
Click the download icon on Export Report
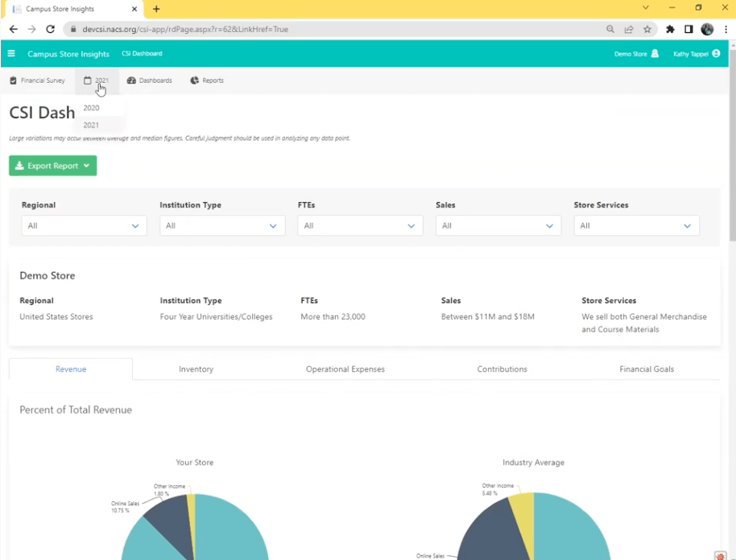pyautogui.click(x=19, y=166)
